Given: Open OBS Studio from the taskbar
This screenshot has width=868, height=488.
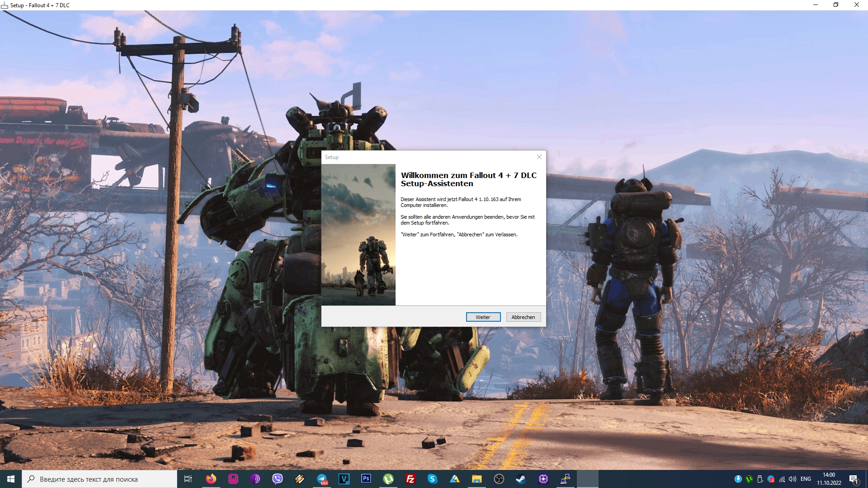Looking at the screenshot, I should pyautogui.click(x=499, y=479).
